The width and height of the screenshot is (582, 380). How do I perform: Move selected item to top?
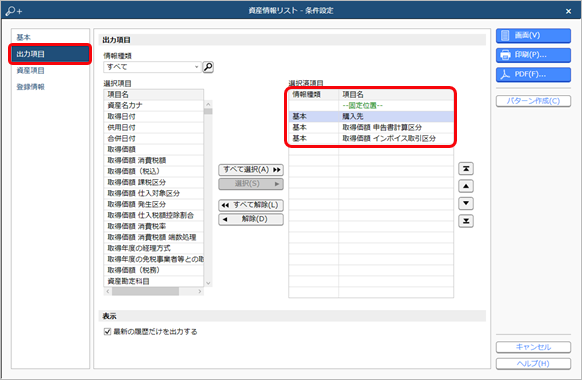tap(466, 169)
